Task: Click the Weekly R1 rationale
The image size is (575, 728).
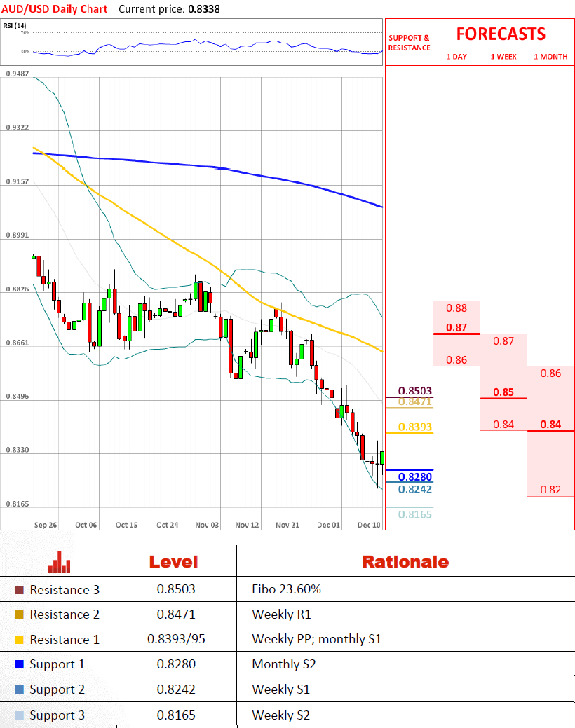Action: pyautogui.click(x=281, y=614)
